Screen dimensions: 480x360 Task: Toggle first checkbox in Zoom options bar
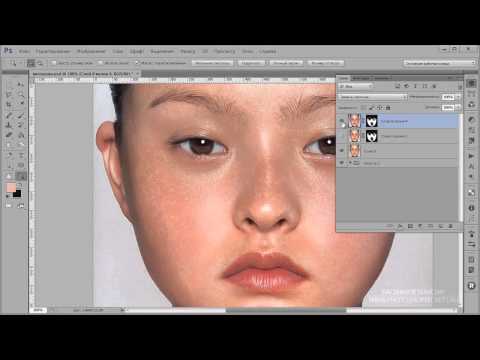[x=54, y=63]
